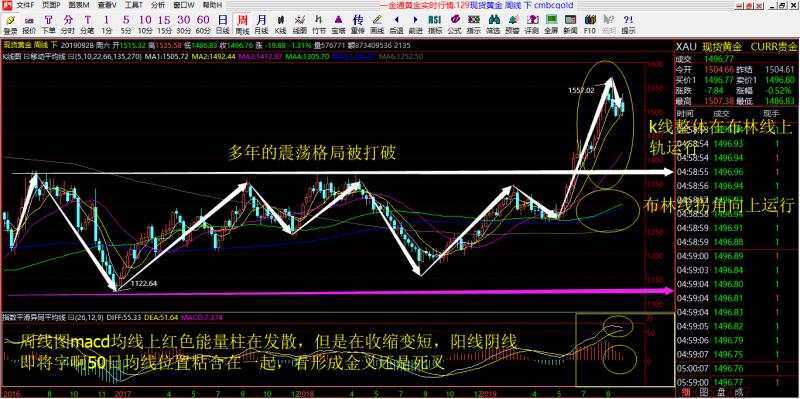This screenshot has height=399, width=800.
Task: Click the 重传 reload data icon
Action: (358, 24)
